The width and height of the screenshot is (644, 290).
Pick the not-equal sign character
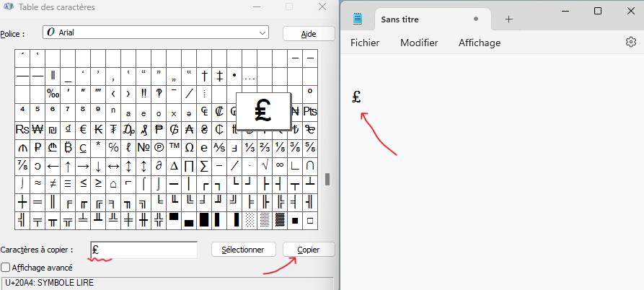pyautogui.click(x=53, y=184)
